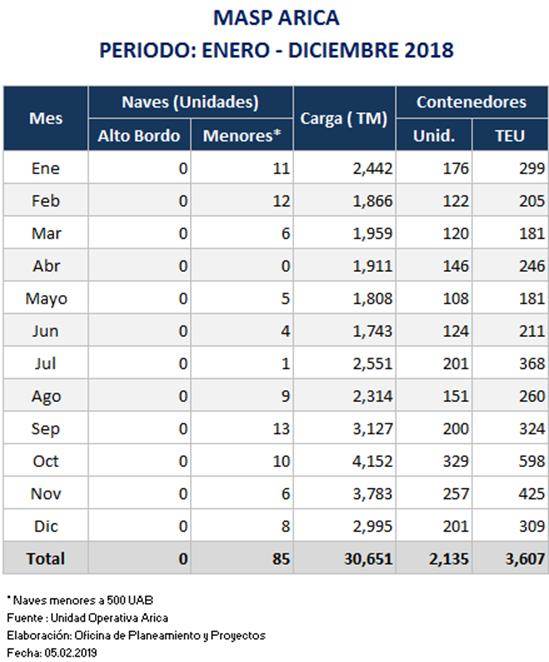Select the Fuente Unidad Operativa Arica note

click(x=87, y=618)
